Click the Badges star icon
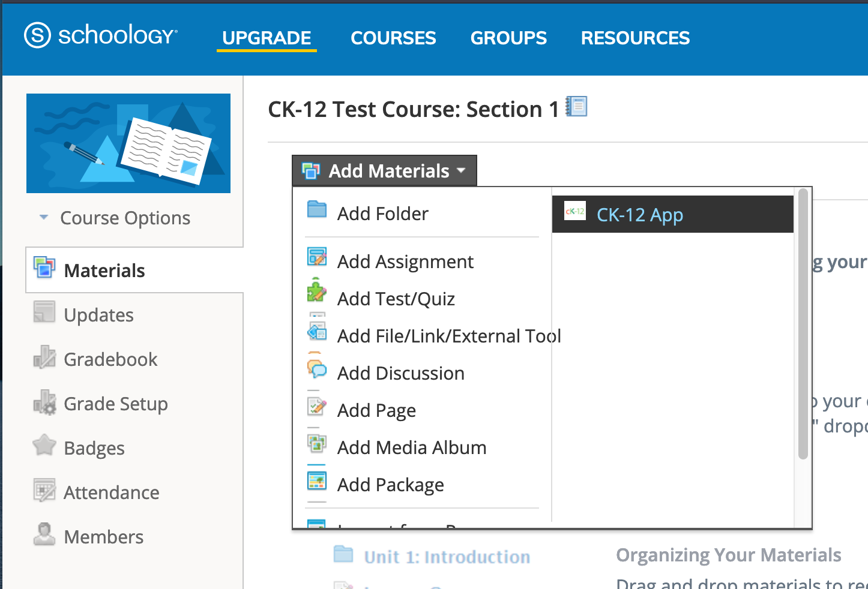 44,446
